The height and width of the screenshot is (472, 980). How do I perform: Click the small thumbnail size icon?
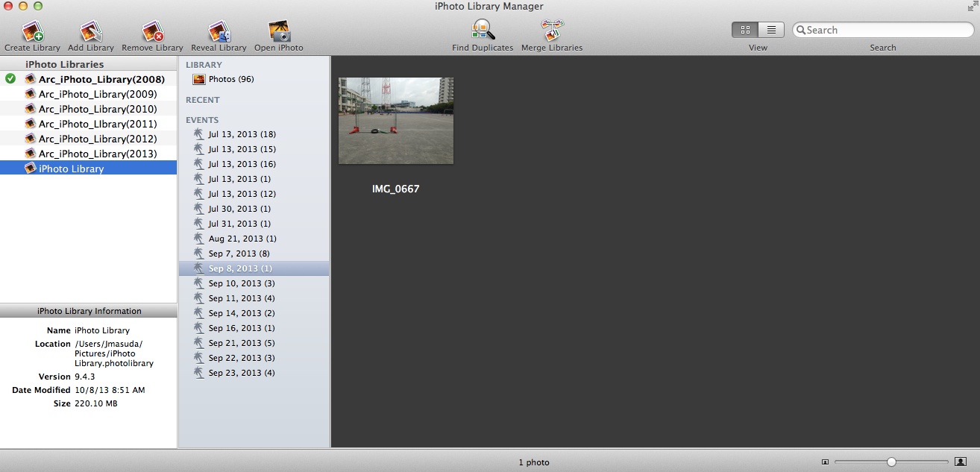(x=826, y=462)
